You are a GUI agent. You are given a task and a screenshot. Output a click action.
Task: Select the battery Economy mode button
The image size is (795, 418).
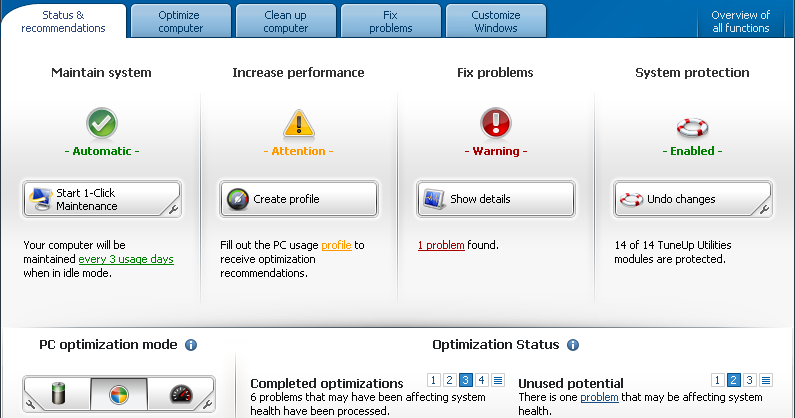coord(55,393)
